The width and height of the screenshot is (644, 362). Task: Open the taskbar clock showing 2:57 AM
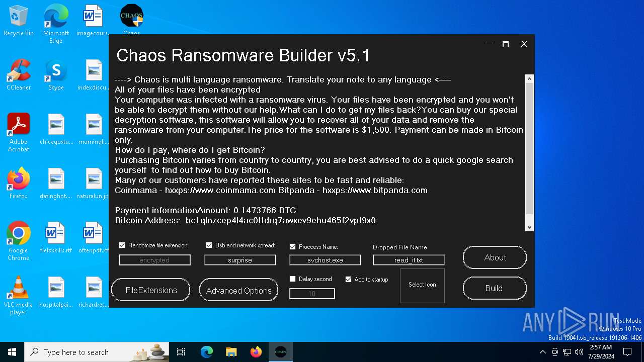point(600,352)
